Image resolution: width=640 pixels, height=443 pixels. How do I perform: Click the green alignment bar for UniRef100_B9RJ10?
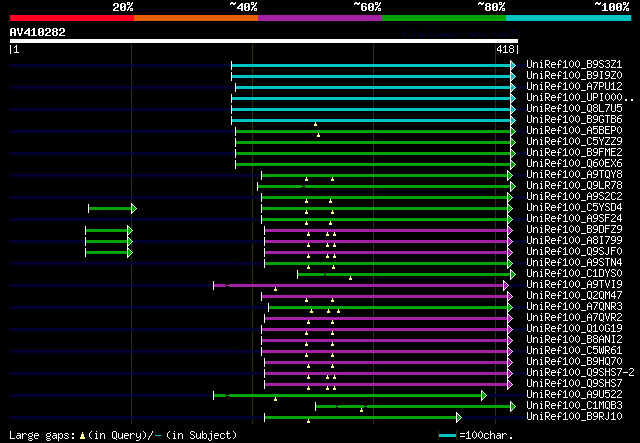[x=360, y=418]
